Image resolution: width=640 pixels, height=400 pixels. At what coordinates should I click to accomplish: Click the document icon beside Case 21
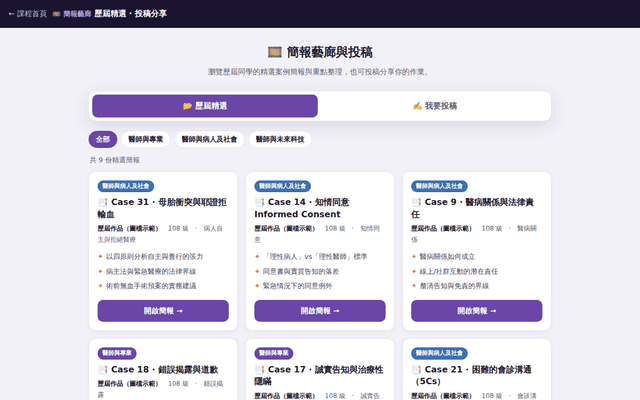point(416,369)
